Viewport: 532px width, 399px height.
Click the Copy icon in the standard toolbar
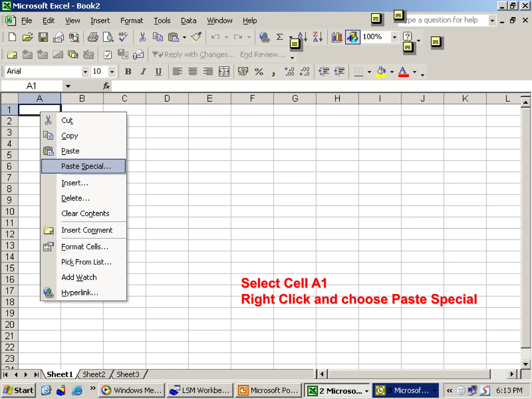click(158, 37)
